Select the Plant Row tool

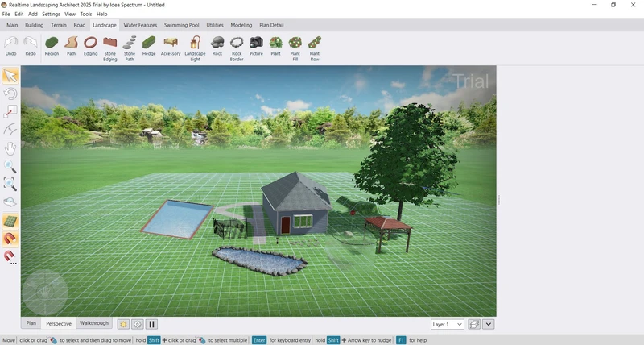tap(315, 48)
